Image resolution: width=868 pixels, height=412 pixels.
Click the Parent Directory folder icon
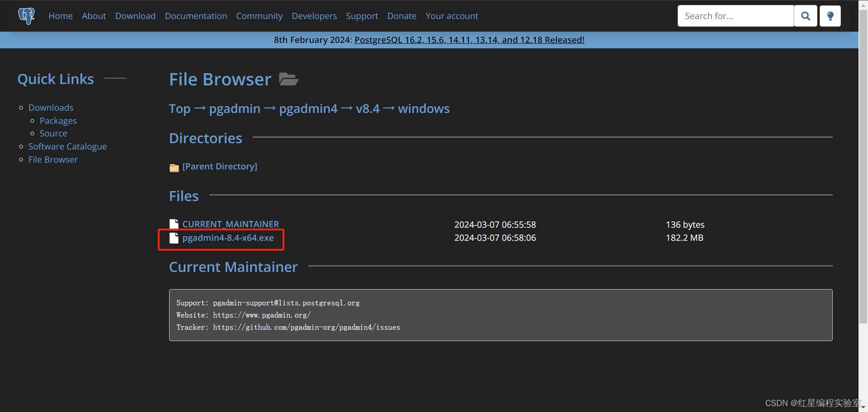click(174, 168)
